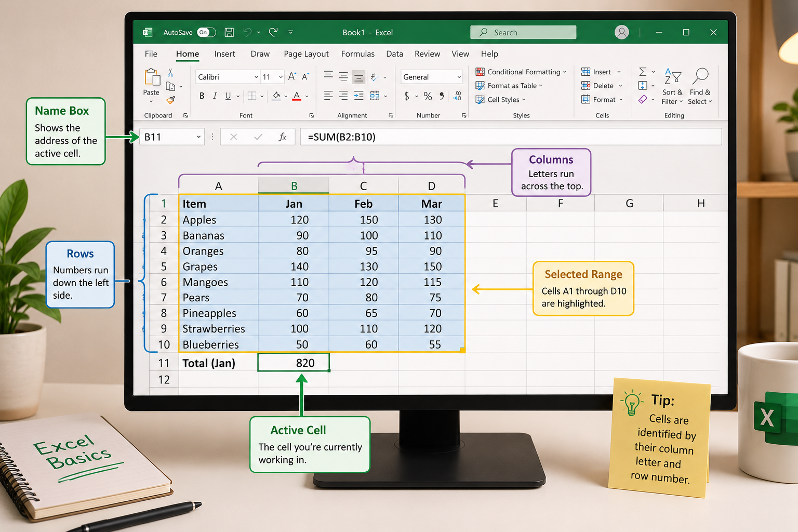Image resolution: width=798 pixels, height=532 pixels.
Task: Click the Increase Indent icon
Action: tap(359, 96)
